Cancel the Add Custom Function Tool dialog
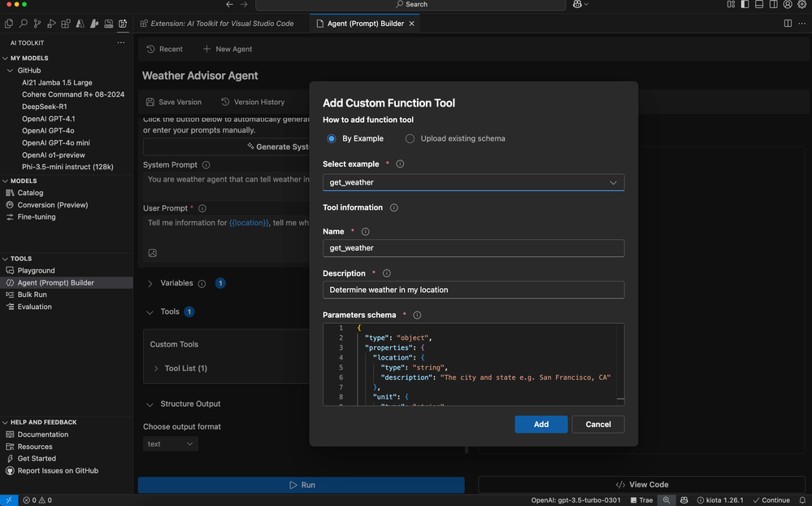The image size is (812, 506). click(x=598, y=424)
